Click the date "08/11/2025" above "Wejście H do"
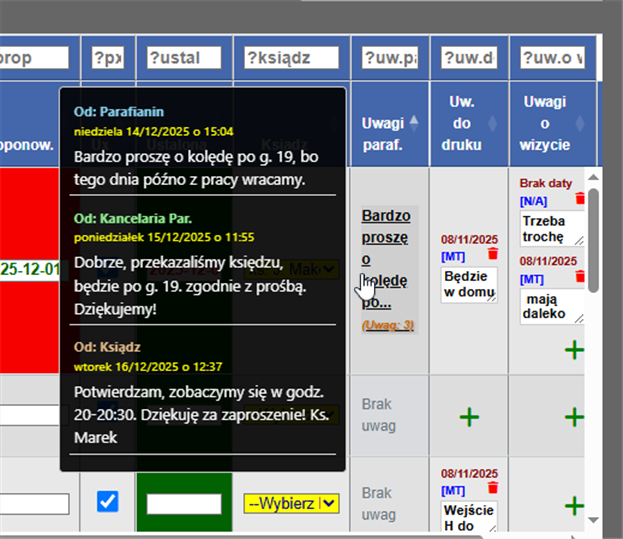 pos(469,473)
